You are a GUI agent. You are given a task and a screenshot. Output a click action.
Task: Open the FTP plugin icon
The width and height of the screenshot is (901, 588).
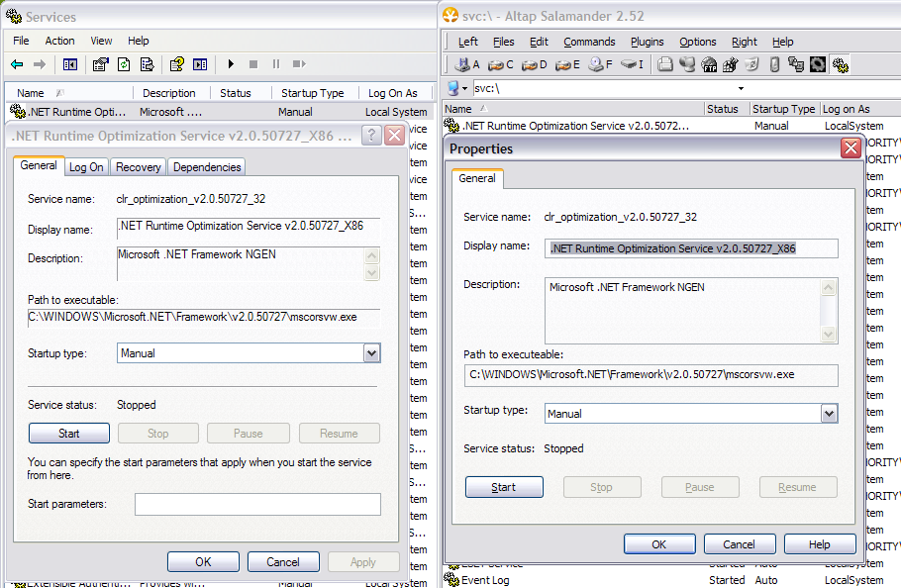pyautogui.click(x=709, y=64)
